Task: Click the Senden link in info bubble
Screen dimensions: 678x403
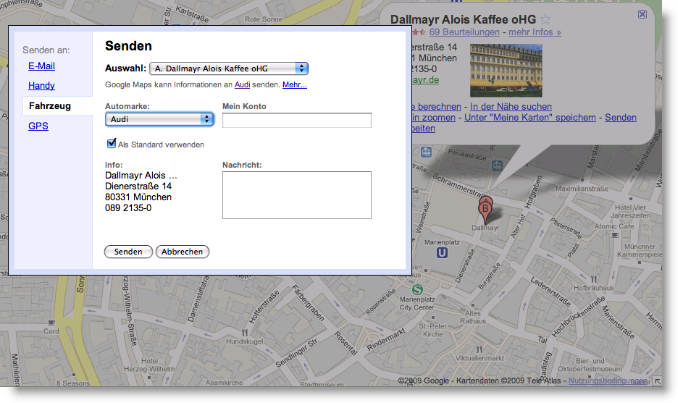Action: 620,117
